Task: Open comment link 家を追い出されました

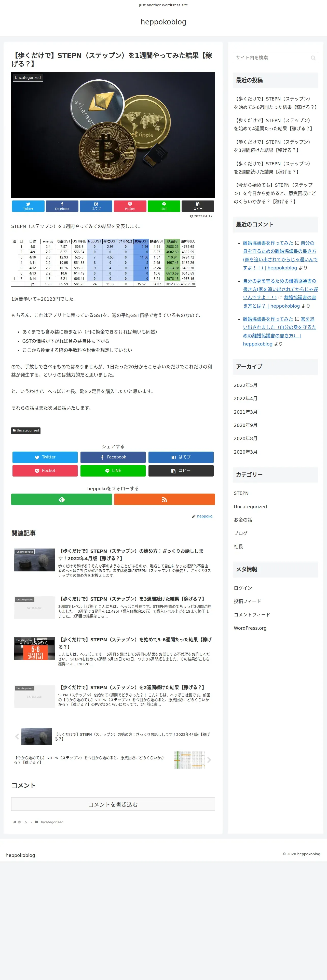Action: [280, 331]
